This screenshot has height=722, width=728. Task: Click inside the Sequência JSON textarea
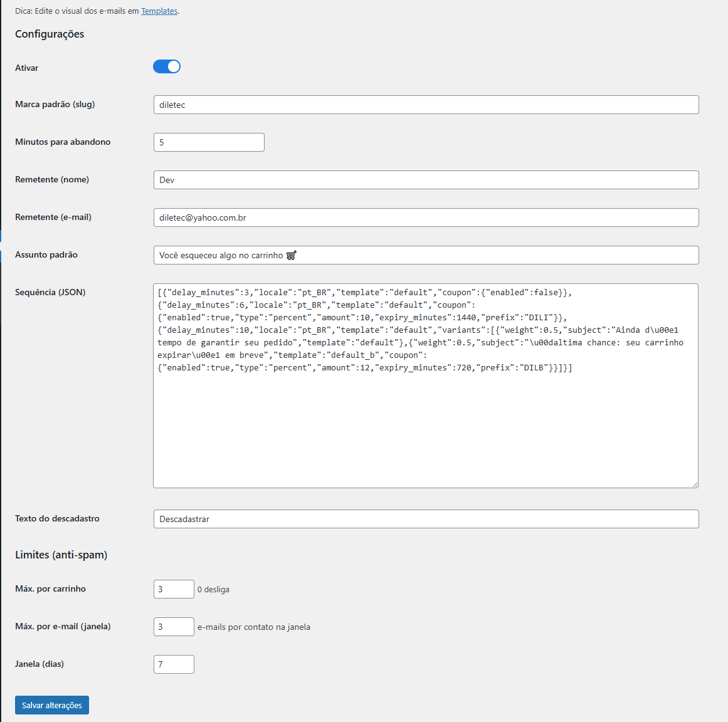point(426,426)
